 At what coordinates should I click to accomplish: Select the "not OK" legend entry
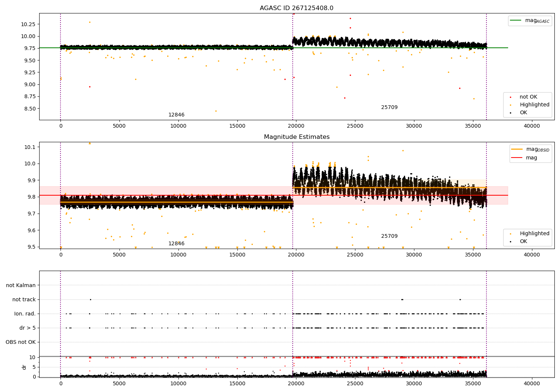528,97
